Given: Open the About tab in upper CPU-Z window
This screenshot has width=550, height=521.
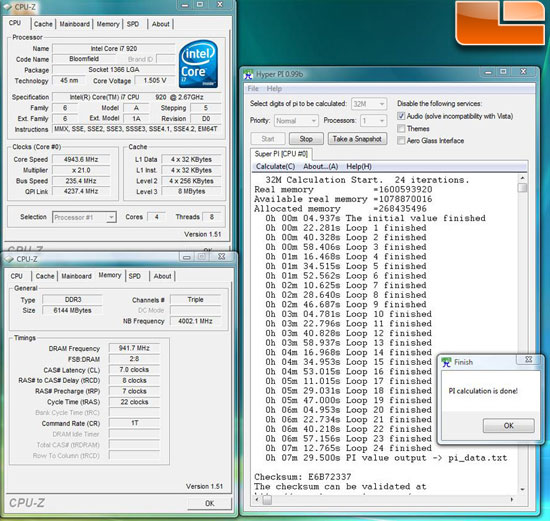Looking at the screenshot, I should click(161, 24).
